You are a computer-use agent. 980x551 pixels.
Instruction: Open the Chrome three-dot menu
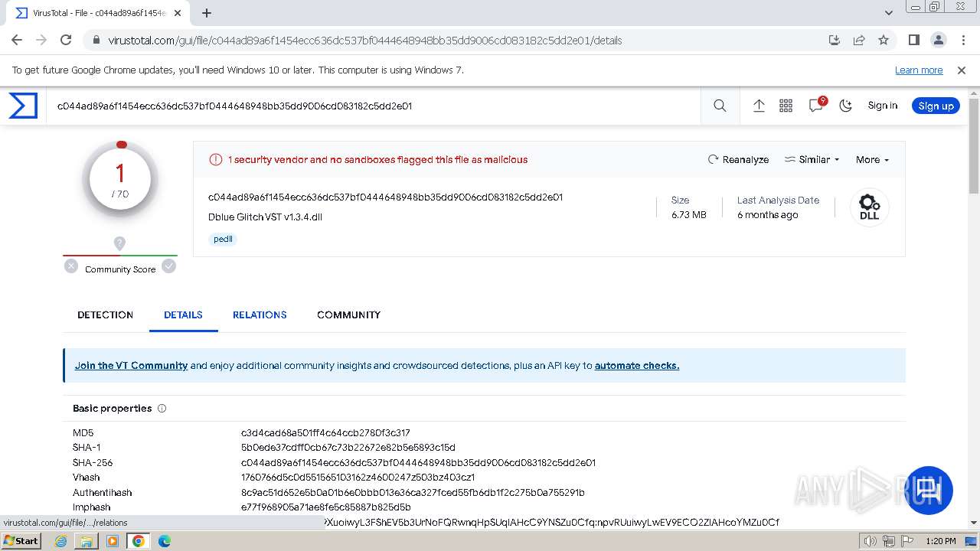(x=962, y=40)
